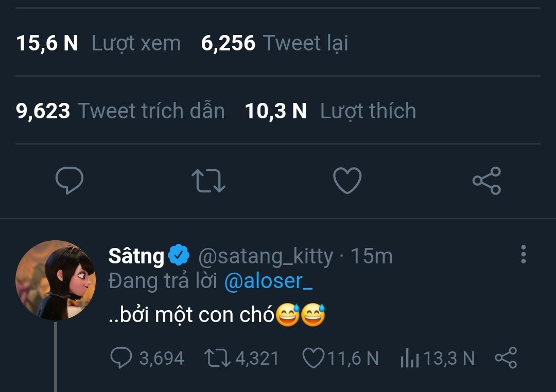This screenshot has height=392, width=556.
Task: Reply to the main tweet
Action: tap(69, 181)
